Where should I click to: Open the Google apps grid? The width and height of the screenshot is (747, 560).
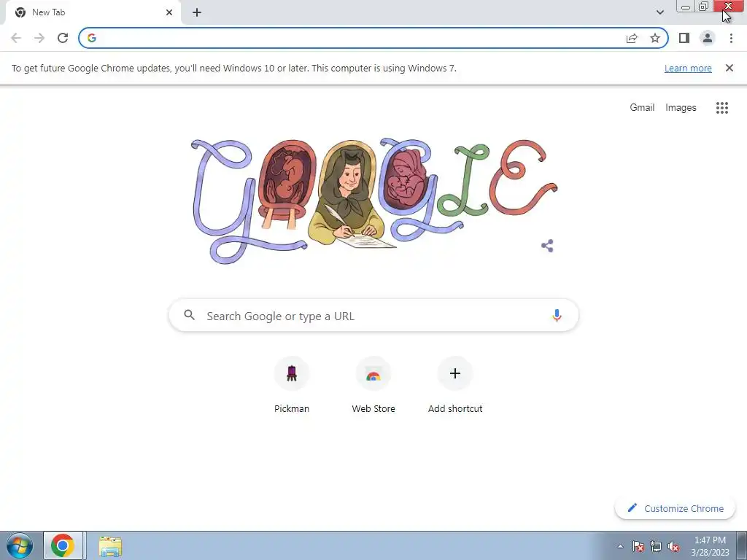[721, 108]
